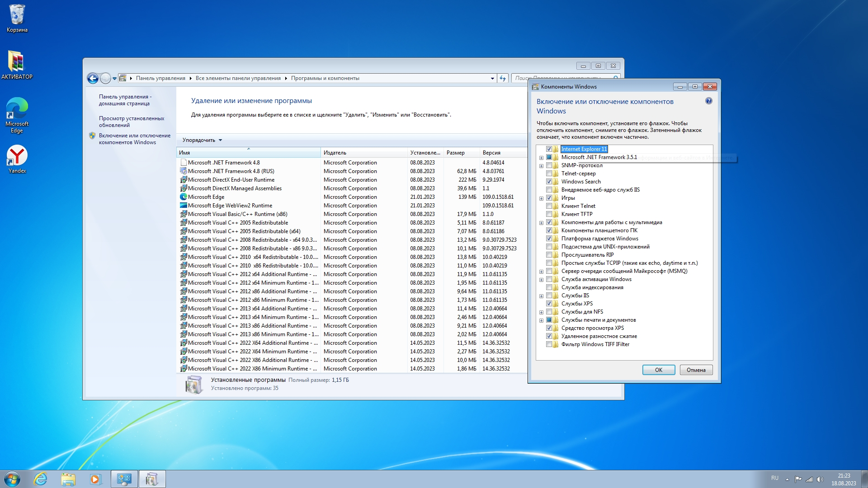Click the refresh button beside address bar
Screen dimensions: 868x488
tap(503, 79)
